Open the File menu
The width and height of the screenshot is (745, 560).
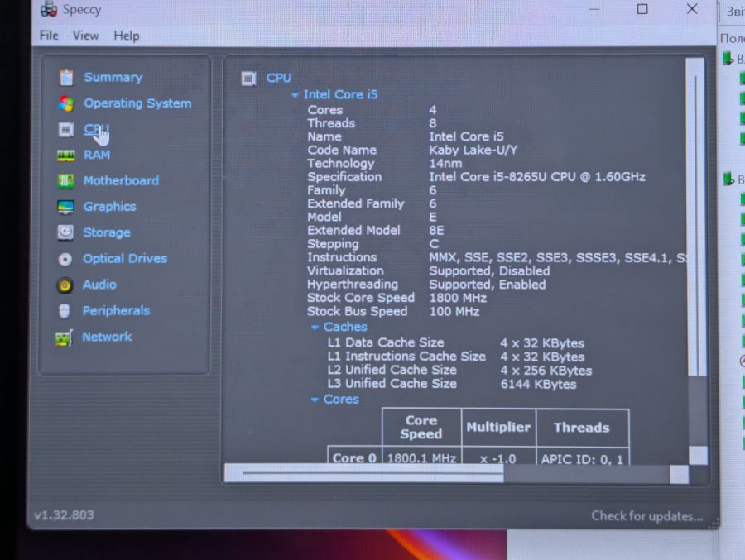point(49,36)
